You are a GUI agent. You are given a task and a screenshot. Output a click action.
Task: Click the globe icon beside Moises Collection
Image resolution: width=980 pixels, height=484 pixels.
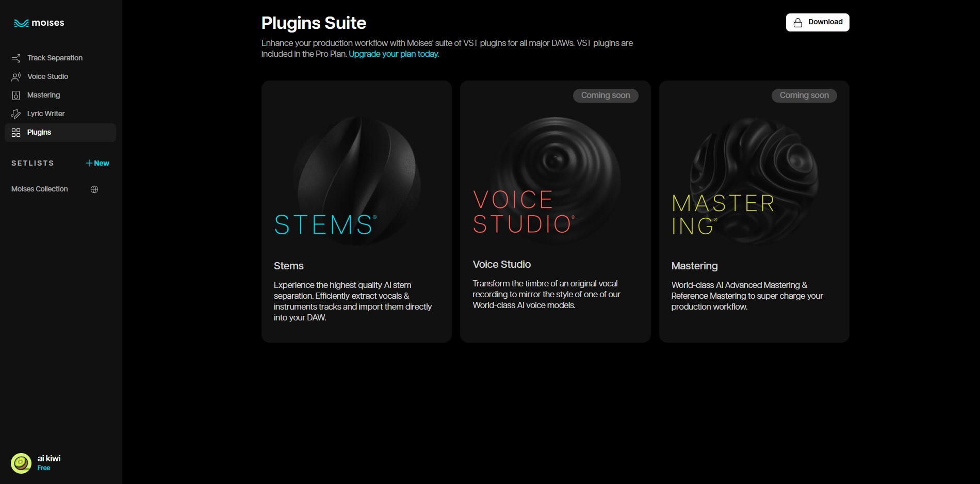coord(94,189)
